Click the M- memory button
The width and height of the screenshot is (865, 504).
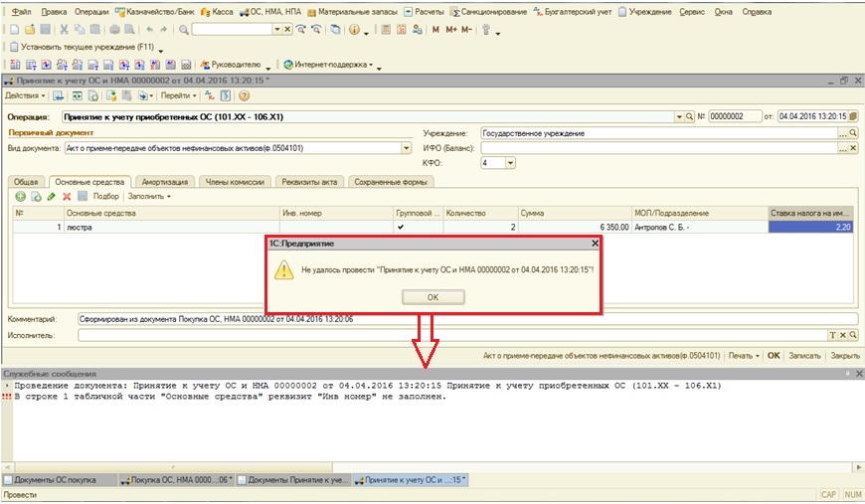(466, 29)
